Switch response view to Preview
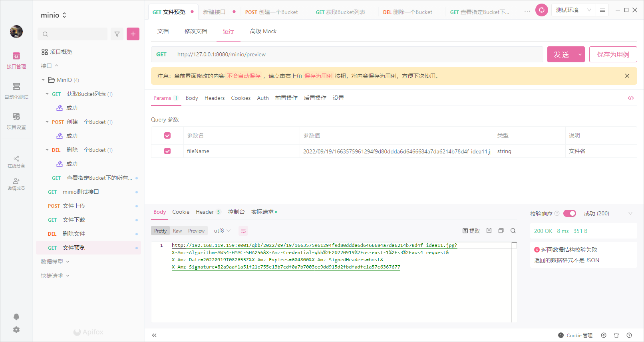Image resolution: width=644 pixels, height=342 pixels. click(196, 231)
